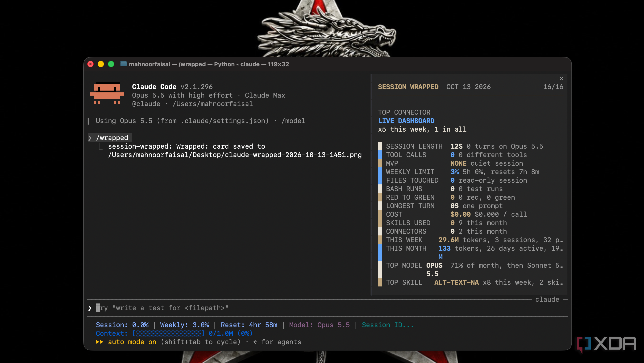This screenshot has width=644, height=363.
Task: Click the truncated Session ID... status entry
Action: 388,325
